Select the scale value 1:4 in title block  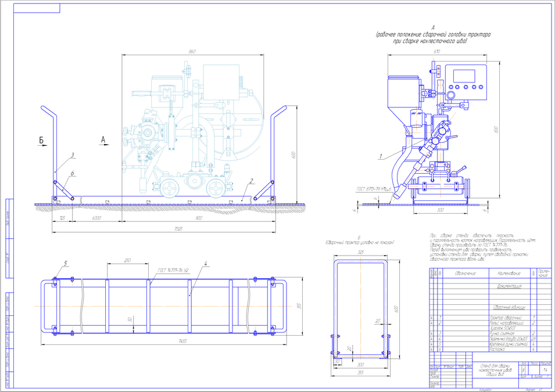coord(546,370)
